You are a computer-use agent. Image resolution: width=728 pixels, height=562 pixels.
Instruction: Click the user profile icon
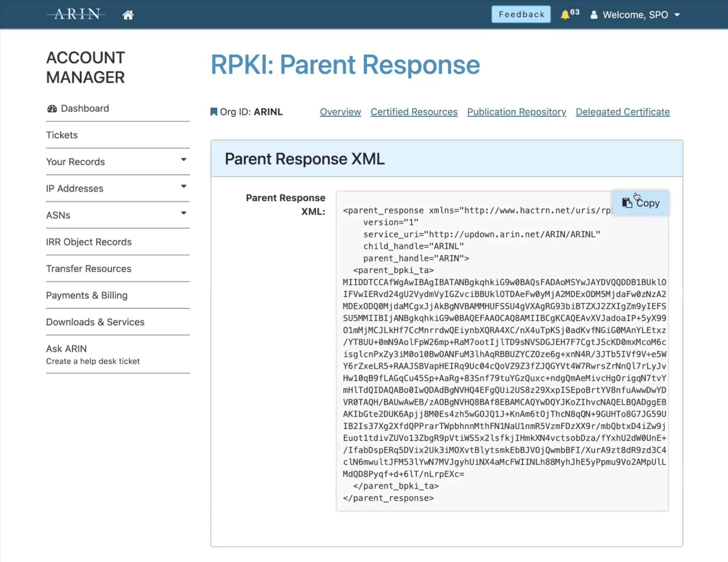[x=594, y=15]
